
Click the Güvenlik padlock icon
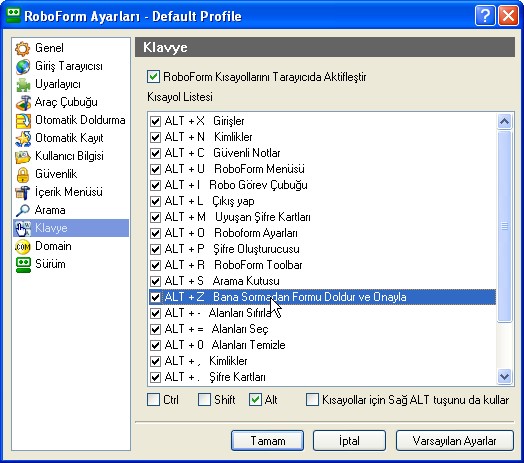point(23,175)
